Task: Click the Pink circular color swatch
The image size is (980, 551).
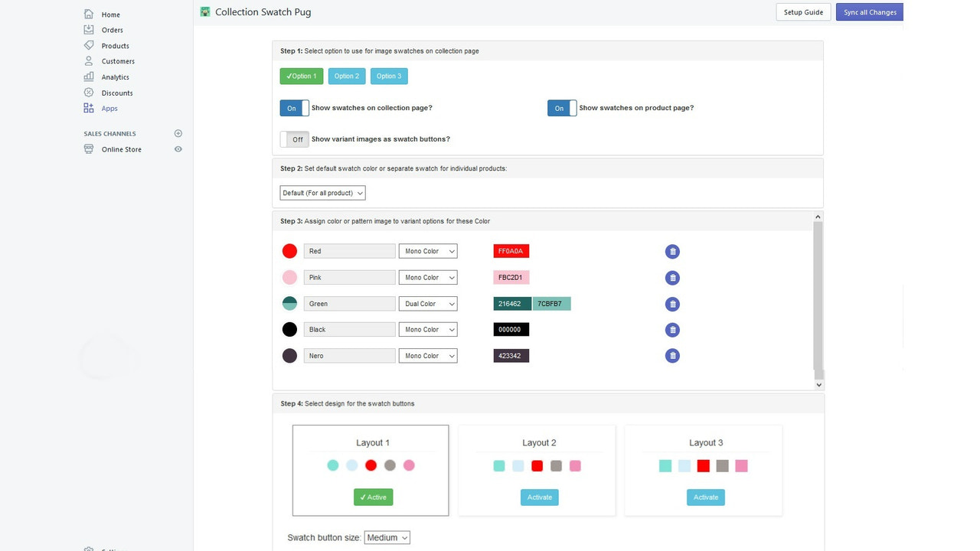Action: pyautogui.click(x=289, y=277)
